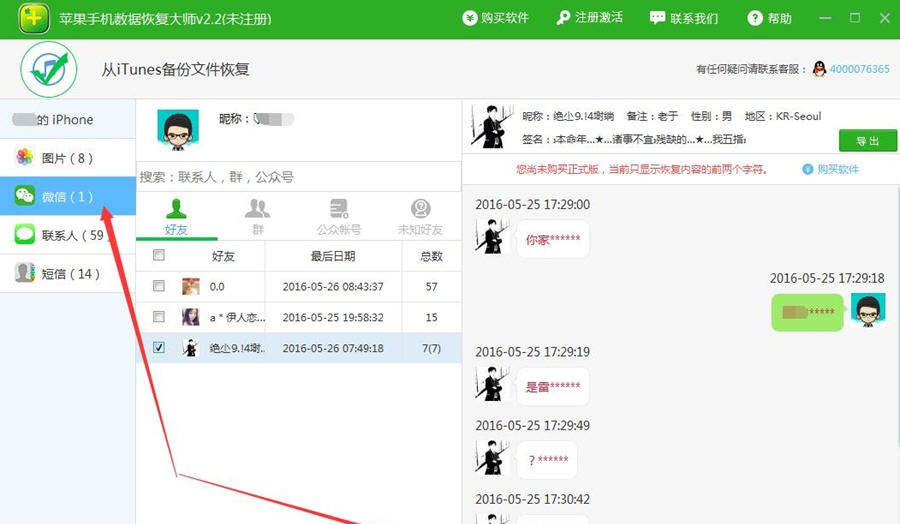Open 微信 (1) in the sidebar
This screenshot has width=900, height=524.
tap(68, 196)
